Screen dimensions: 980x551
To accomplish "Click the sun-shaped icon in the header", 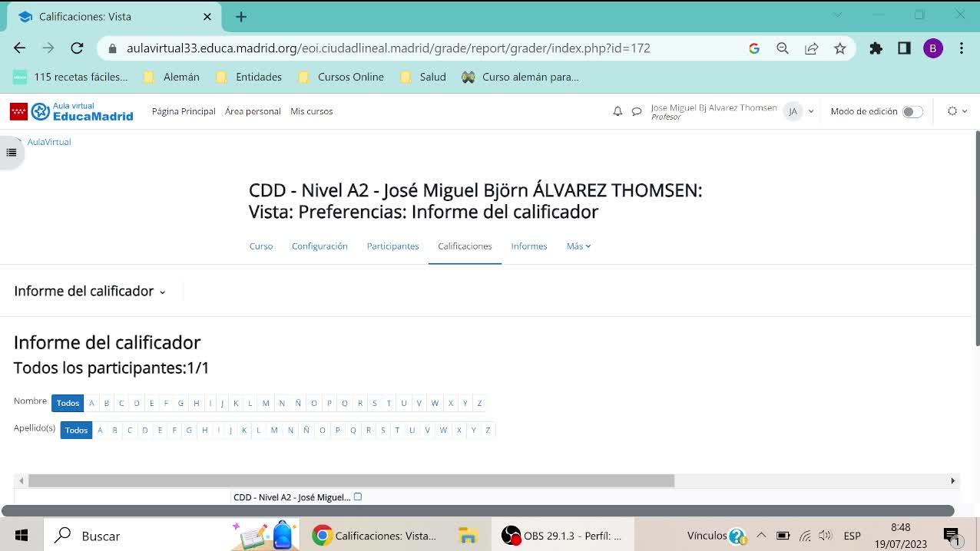I will [x=952, y=111].
